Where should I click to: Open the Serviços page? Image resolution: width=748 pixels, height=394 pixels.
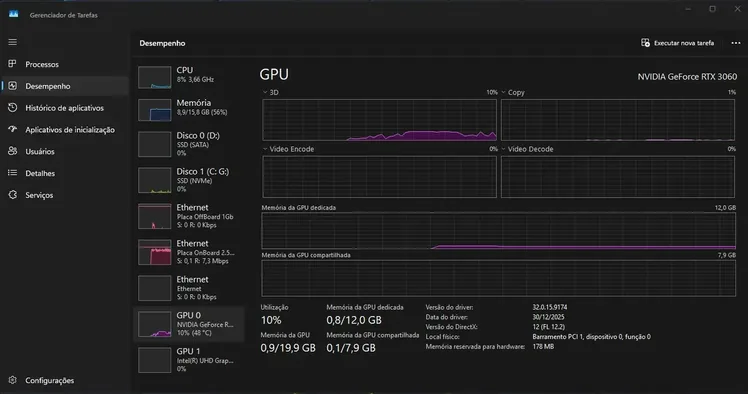coord(39,195)
